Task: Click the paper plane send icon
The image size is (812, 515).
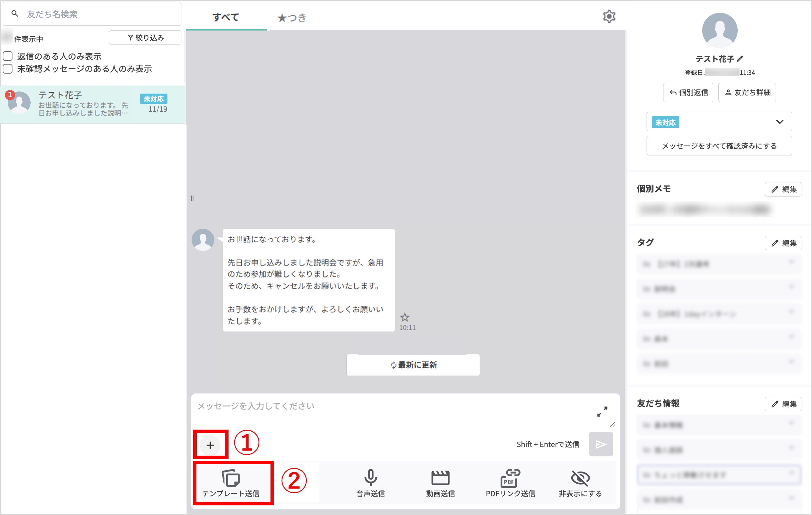Action: (x=601, y=444)
